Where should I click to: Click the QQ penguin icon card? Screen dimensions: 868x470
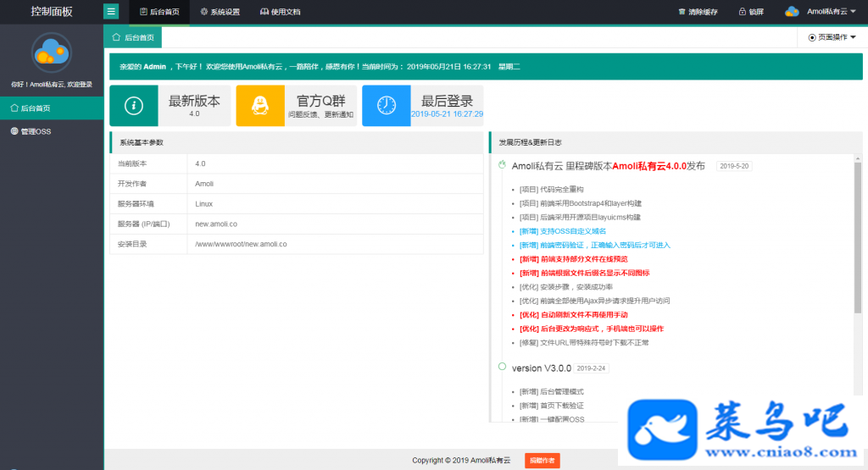(260, 106)
